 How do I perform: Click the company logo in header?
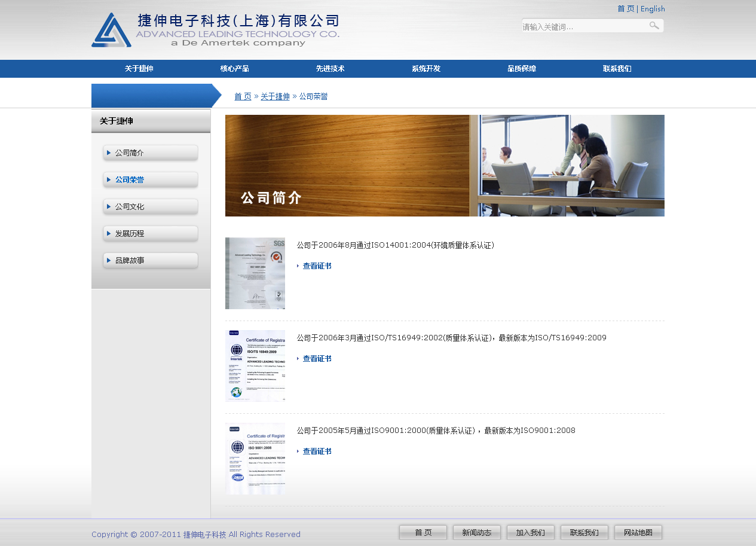click(215, 30)
